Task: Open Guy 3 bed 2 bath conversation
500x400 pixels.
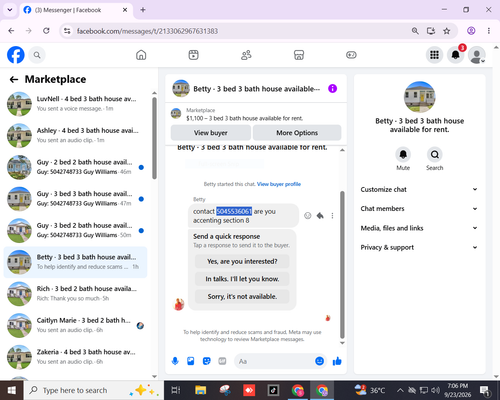Action: [x=75, y=230]
